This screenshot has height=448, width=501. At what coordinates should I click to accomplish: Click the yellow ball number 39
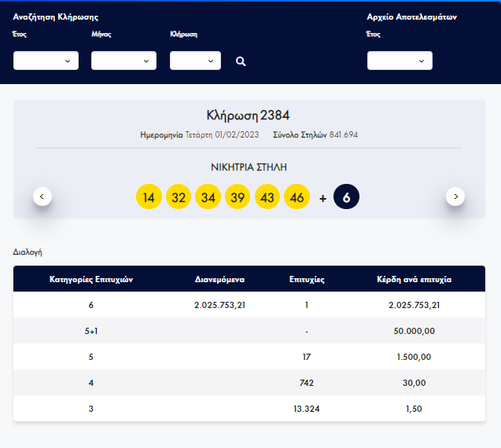click(x=238, y=197)
